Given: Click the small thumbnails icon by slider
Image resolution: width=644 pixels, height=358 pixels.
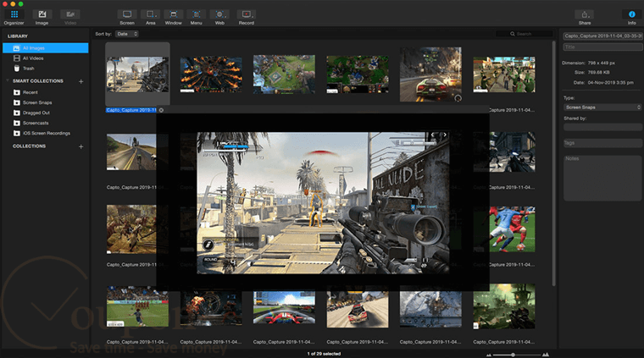Looking at the screenshot, I should coord(489,355).
